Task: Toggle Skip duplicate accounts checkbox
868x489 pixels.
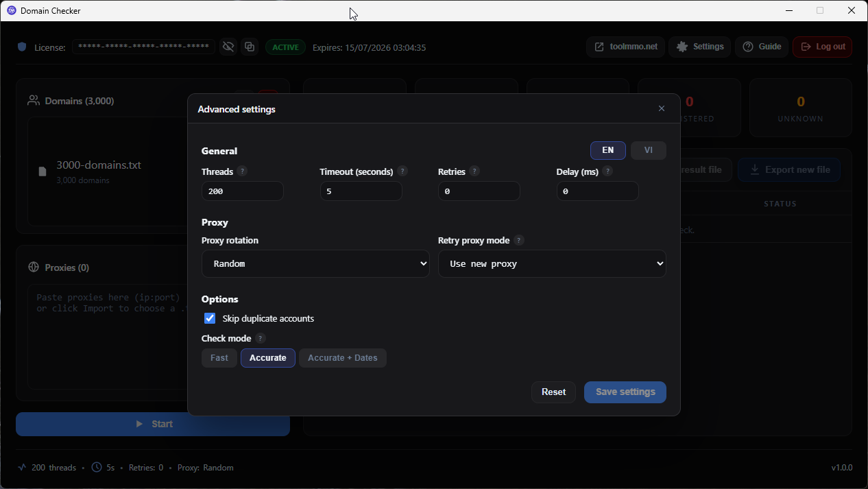Action: 210,318
